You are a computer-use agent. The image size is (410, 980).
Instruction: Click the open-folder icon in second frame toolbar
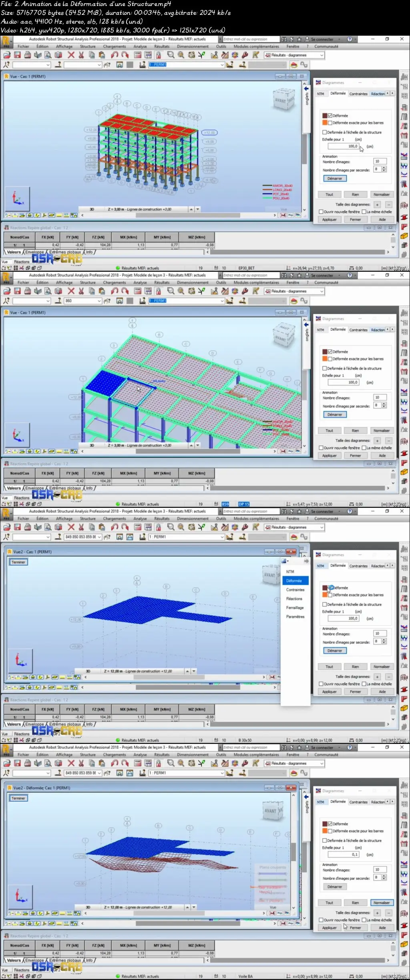(7, 291)
